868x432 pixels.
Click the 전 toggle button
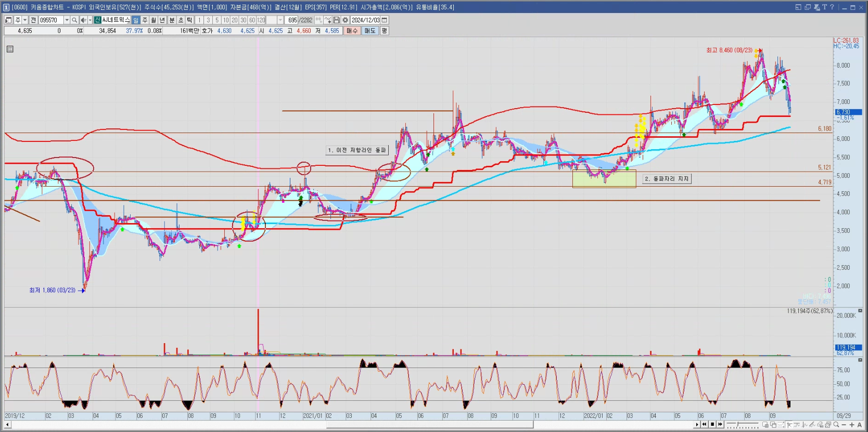[x=33, y=20]
